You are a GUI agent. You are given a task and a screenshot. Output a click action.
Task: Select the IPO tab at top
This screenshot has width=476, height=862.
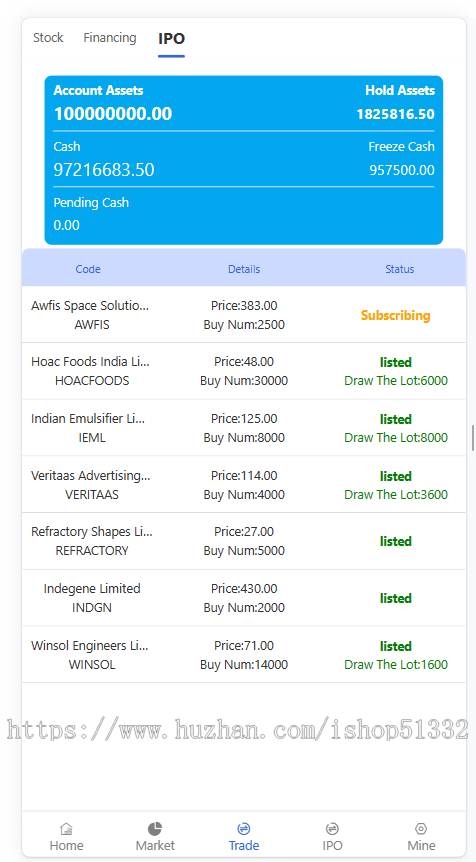click(x=171, y=38)
